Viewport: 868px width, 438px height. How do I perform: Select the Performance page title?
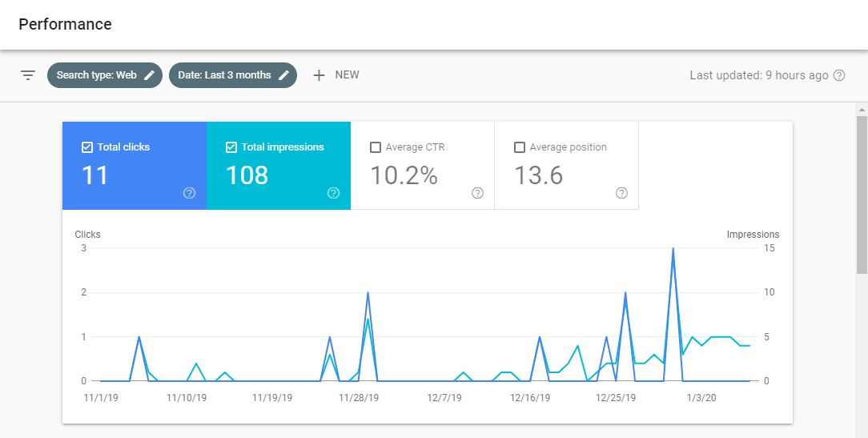pyautogui.click(x=65, y=24)
